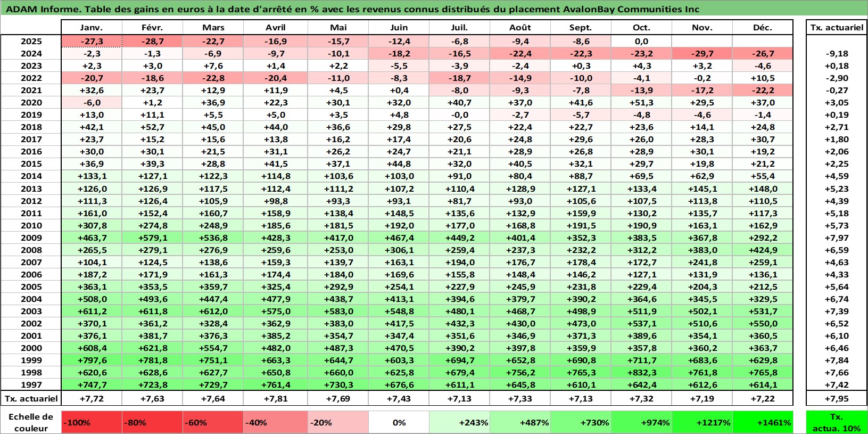This screenshot has height=434, width=868.
Task: Select the -22,2 cell in 2021
Action: pyautogui.click(x=763, y=91)
